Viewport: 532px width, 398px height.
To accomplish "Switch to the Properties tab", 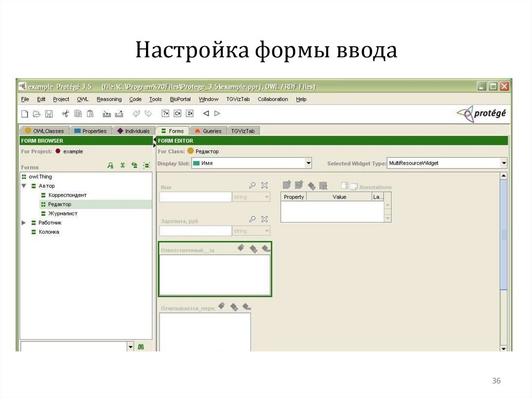I will pos(90,131).
